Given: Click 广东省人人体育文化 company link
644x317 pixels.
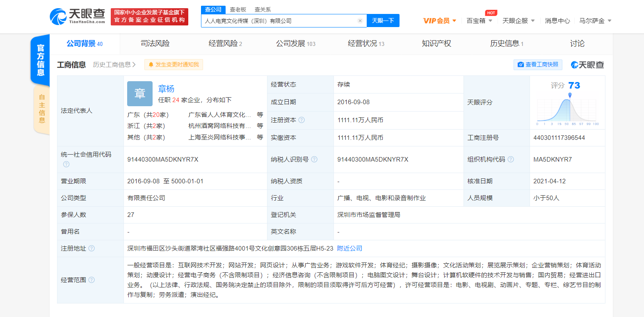Looking at the screenshot, I should pos(219,115).
